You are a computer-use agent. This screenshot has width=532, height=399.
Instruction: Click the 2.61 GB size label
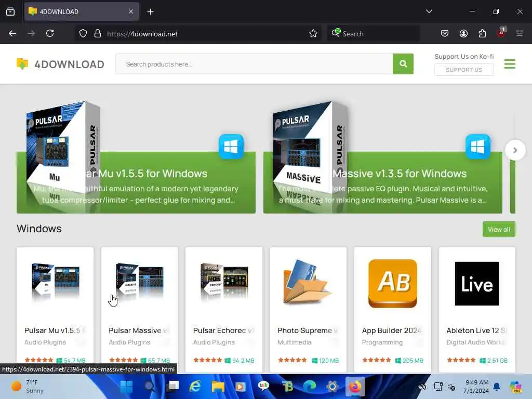[x=497, y=361]
